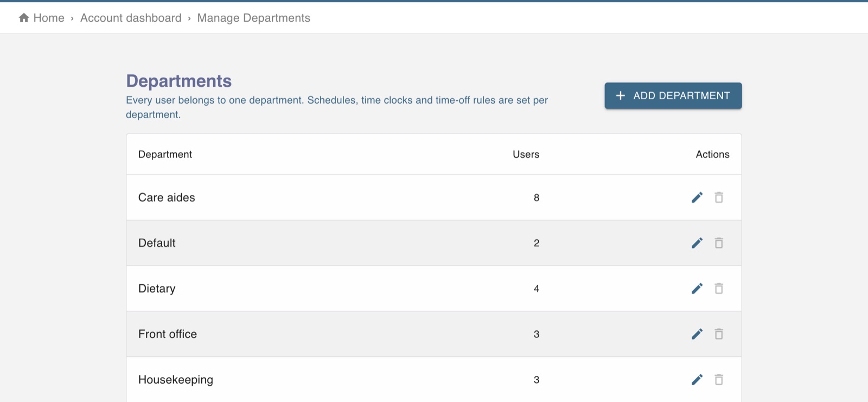Edit the Front office department
Image resolution: width=868 pixels, height=402 pixels.
(697, 334)
